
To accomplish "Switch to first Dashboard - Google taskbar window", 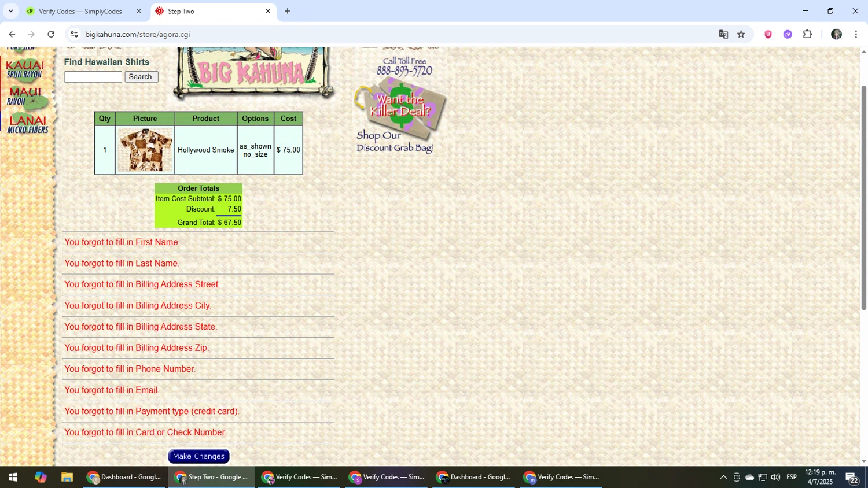I will click(x=124, y=477).
